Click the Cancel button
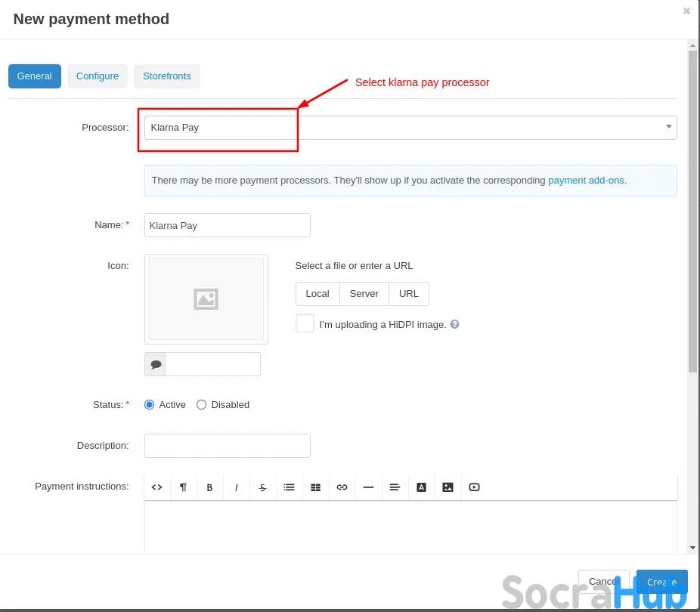Image resolution: width=700 pixels, height=612 pixels. click(x=603, y=581)
